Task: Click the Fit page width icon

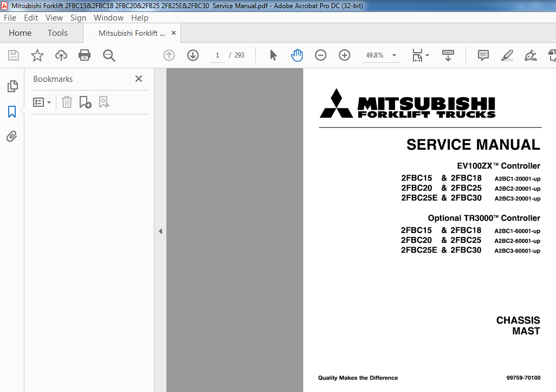Action: tap(417, 55)
